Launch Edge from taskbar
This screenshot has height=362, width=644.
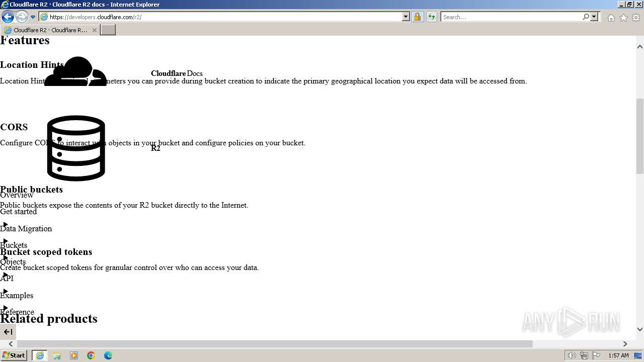pos(108,355)
